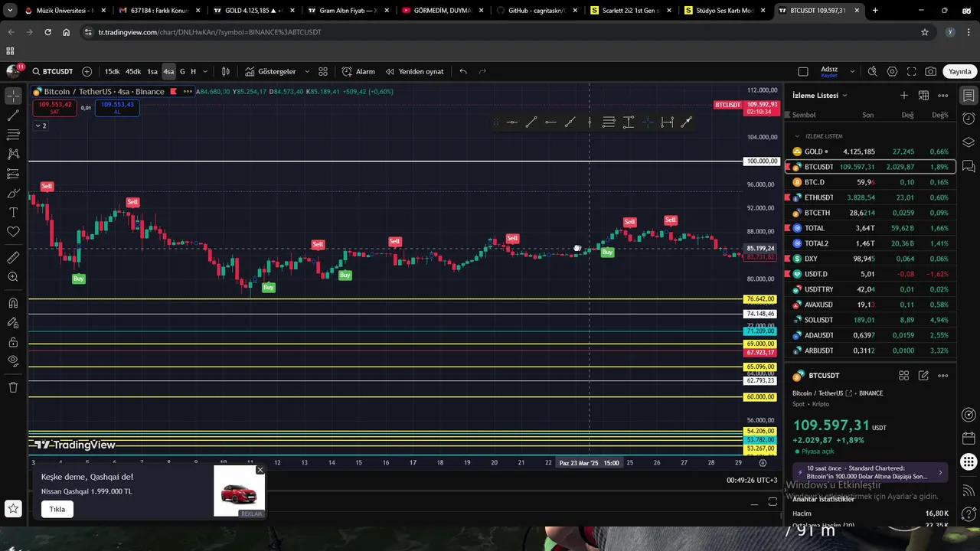Open the chart settings hexagon icon
This screenshot has width=980, height=551.
click(892, 71)
